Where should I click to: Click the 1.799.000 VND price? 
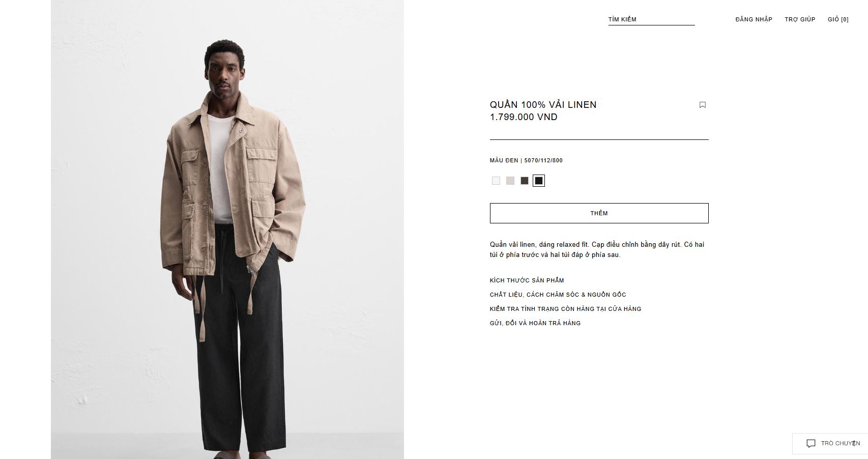click(524, 117)
